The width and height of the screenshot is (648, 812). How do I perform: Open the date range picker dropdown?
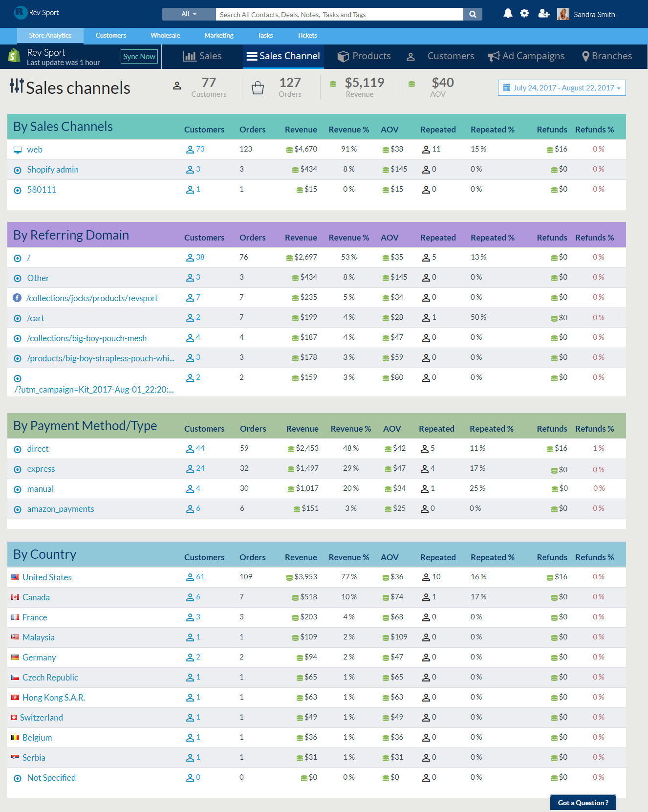coord(562,88)
